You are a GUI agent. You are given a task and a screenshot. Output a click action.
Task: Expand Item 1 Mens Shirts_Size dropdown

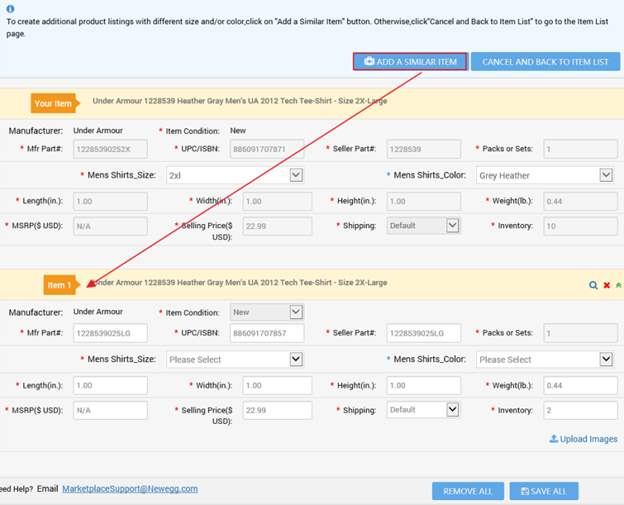click(x=235, y=359)
